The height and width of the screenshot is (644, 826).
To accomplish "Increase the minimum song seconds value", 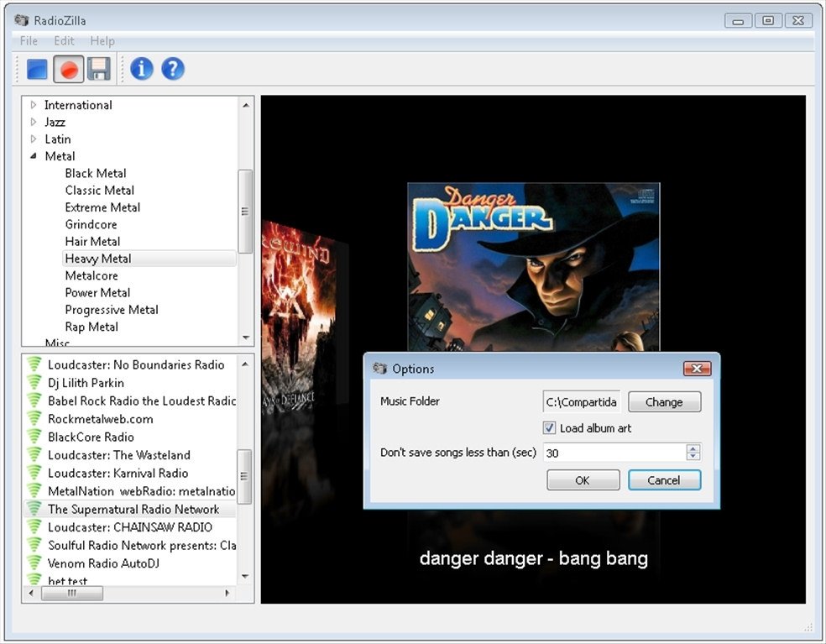I will (693, 448).
